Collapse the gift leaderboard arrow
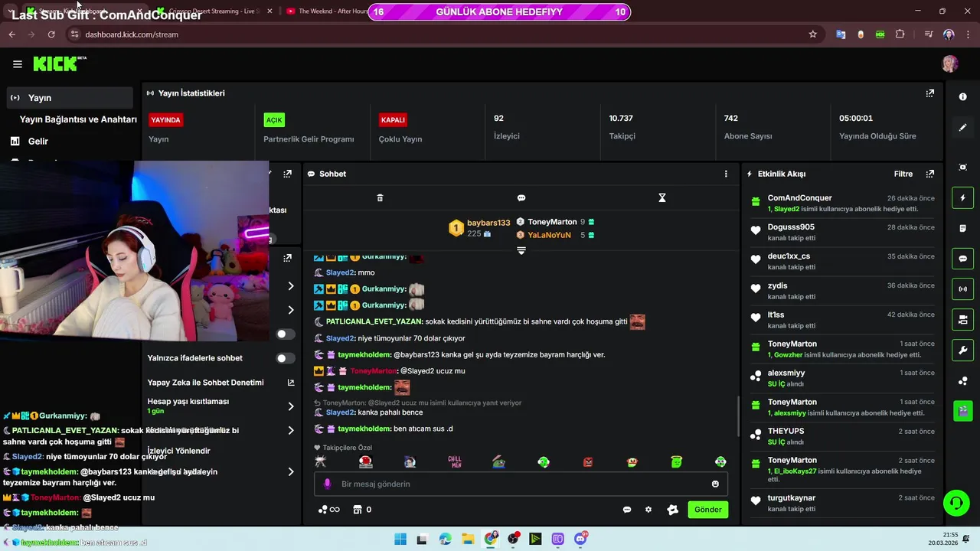 point(521,251)
